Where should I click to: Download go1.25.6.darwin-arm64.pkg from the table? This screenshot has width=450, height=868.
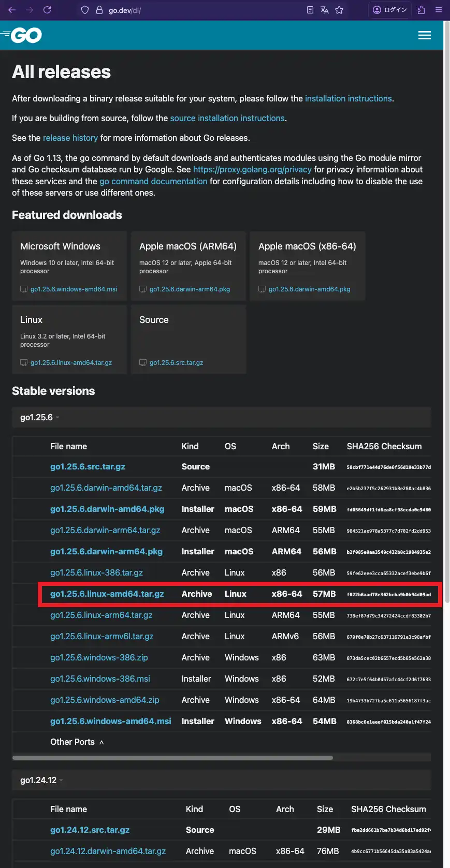[106, 552]
